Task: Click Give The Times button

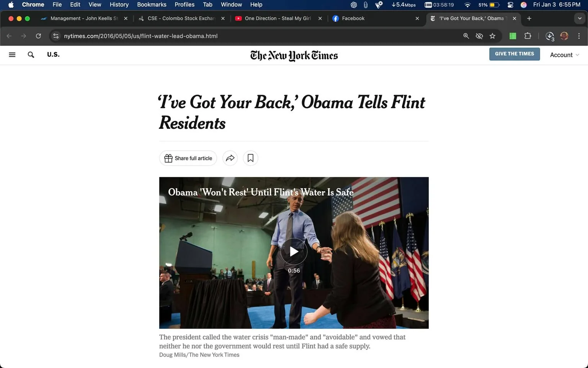Action: [514, 54]
